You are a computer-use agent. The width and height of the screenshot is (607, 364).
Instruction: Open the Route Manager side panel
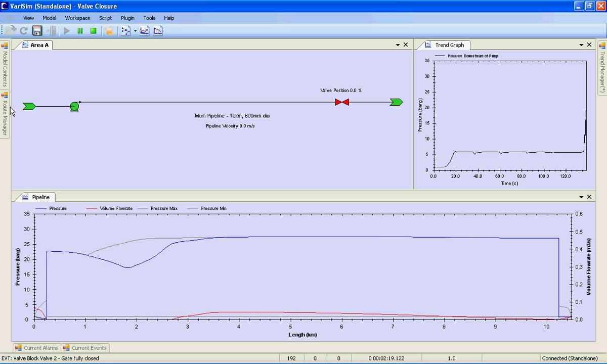tap(5, 114)
